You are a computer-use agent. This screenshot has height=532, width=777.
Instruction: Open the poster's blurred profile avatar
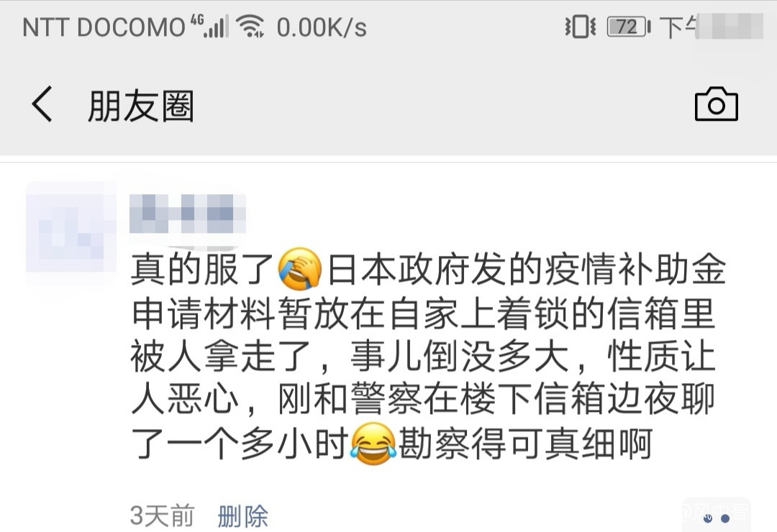click(71, 233)
